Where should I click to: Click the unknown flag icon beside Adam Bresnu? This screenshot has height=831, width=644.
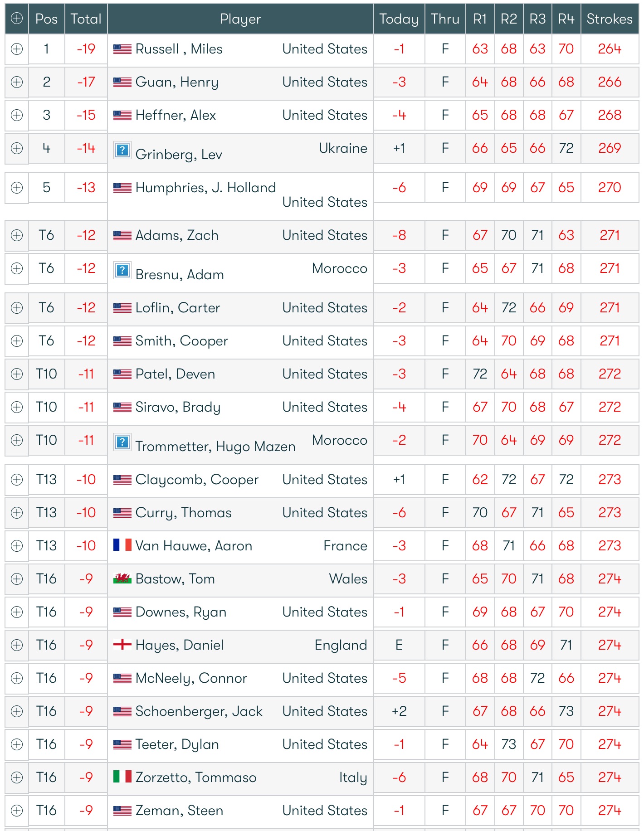click(x=122, y=270)
